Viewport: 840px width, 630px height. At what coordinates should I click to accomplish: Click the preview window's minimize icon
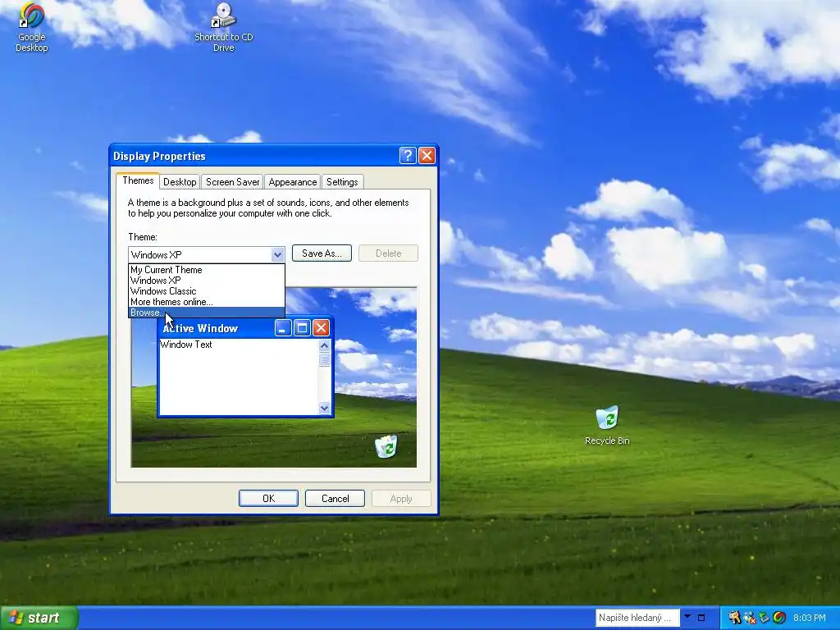pos(283,328)
